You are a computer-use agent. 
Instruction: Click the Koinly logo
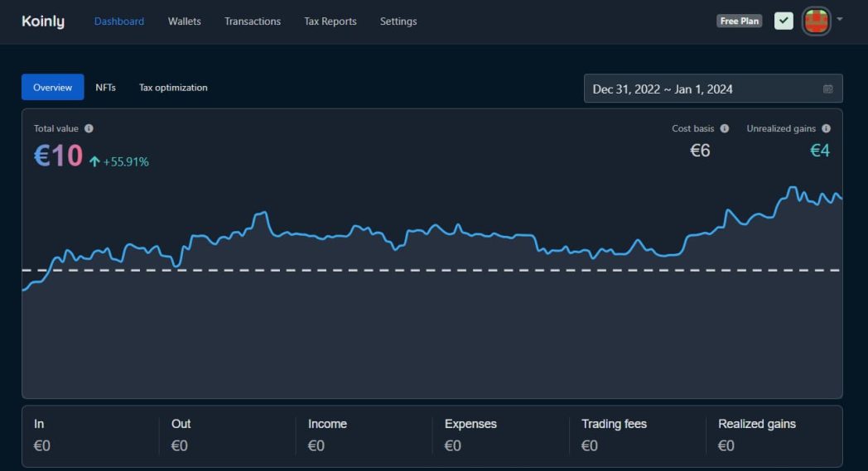[43, 22]
